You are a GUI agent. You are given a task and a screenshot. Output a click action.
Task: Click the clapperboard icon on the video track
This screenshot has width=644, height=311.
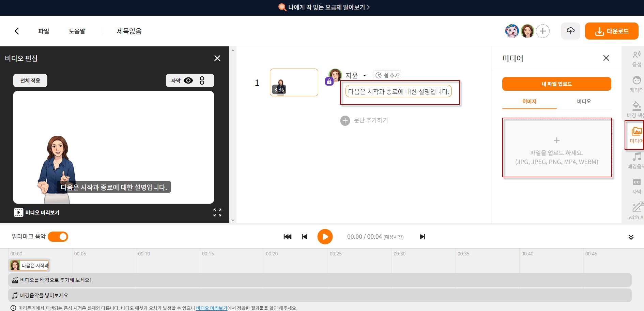point(15,280)
